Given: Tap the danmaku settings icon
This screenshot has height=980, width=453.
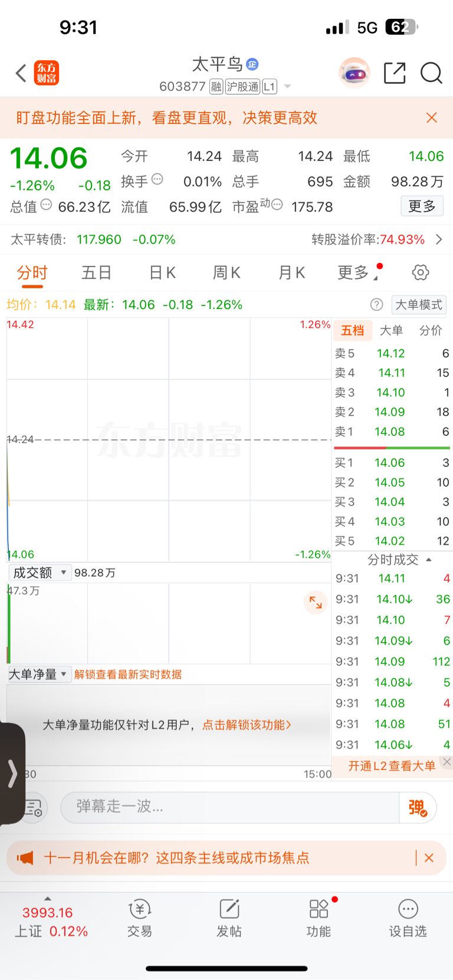Looking at the screenshot, I should (x=34, y=808).
